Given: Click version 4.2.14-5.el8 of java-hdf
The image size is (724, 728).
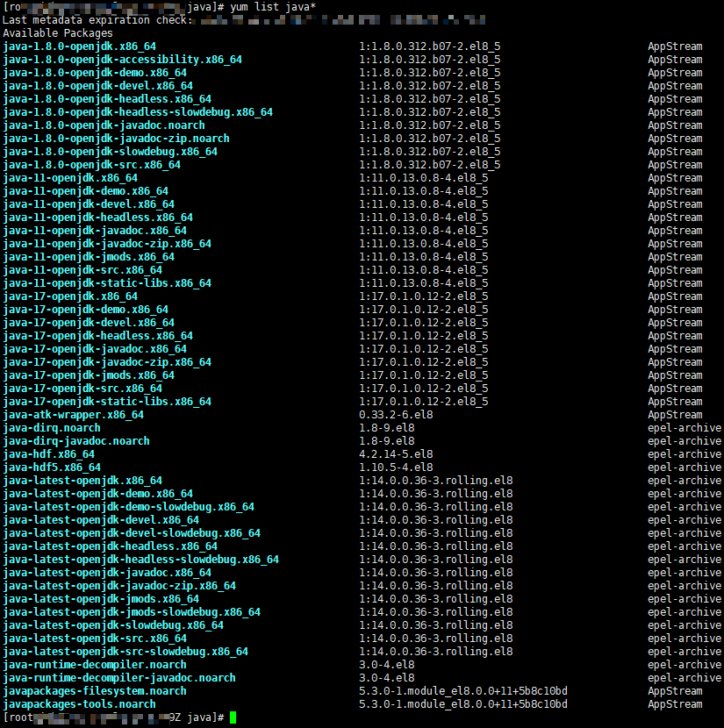Looking at the screenshot, I should (396, 454).
